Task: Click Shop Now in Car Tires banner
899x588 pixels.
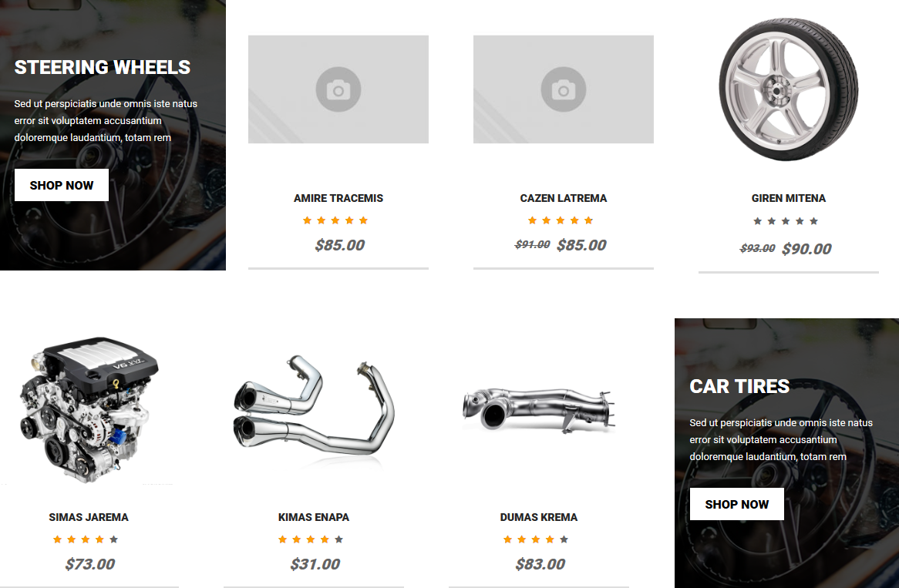Action: 737,504
